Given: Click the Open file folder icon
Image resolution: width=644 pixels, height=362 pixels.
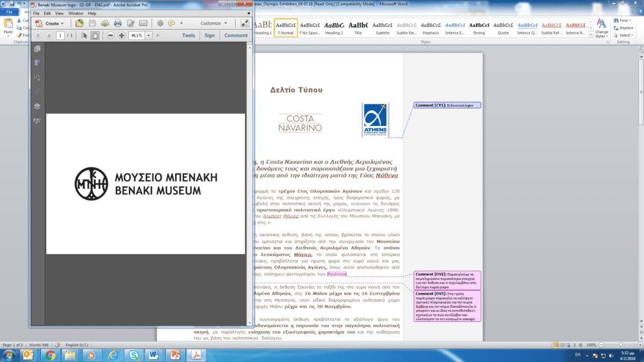Looking at the screenshot, I should click(x=79, y=23).
